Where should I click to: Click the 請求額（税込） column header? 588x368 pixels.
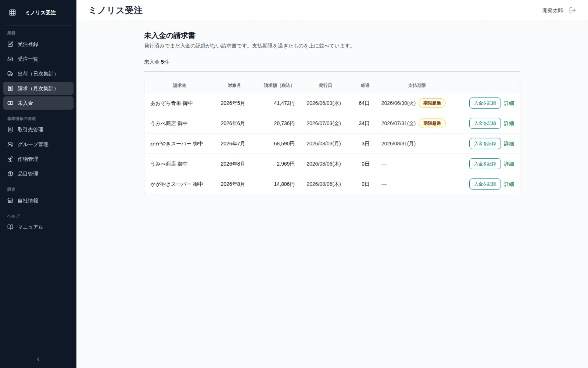click(x=279, y=85)
